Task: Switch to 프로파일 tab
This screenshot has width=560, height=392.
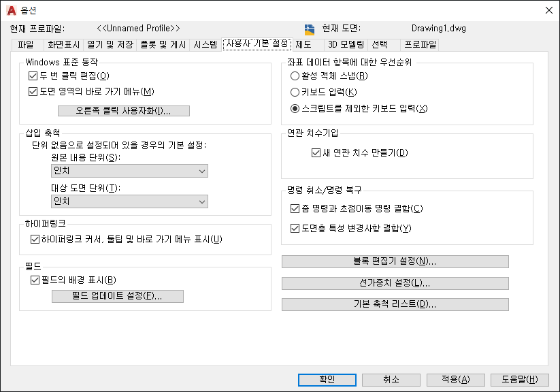Action: tap(420, 45)
